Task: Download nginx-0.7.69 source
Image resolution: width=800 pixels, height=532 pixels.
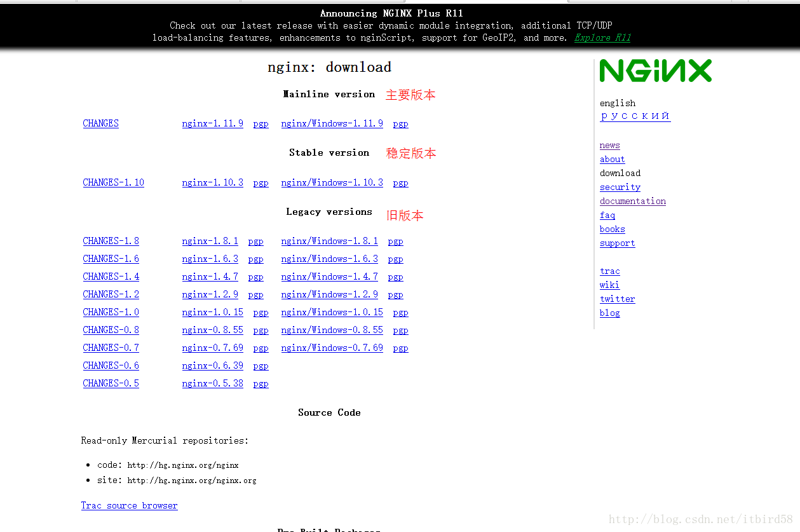Action: 212,348
